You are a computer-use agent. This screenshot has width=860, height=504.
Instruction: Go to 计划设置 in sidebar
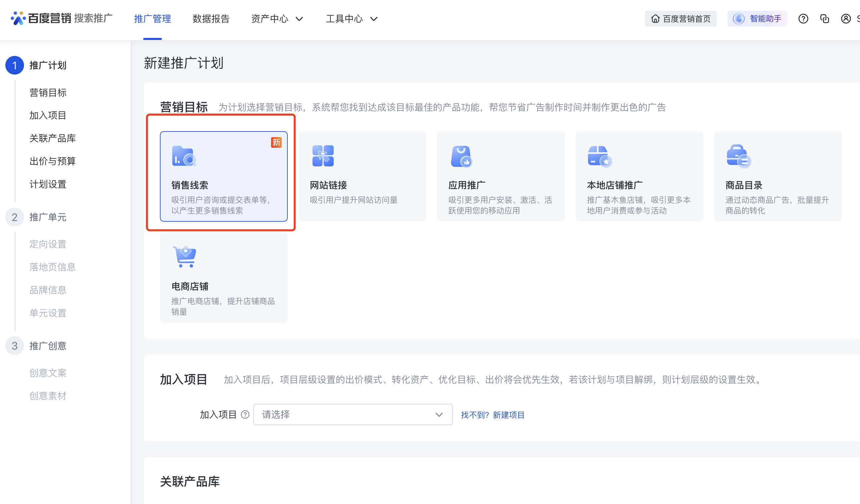(48, 184)
